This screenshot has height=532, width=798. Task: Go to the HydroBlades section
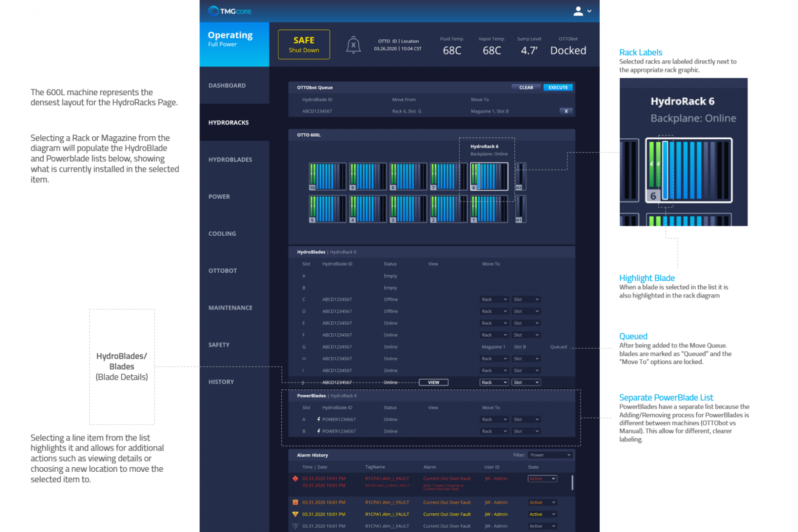point(234,159)
